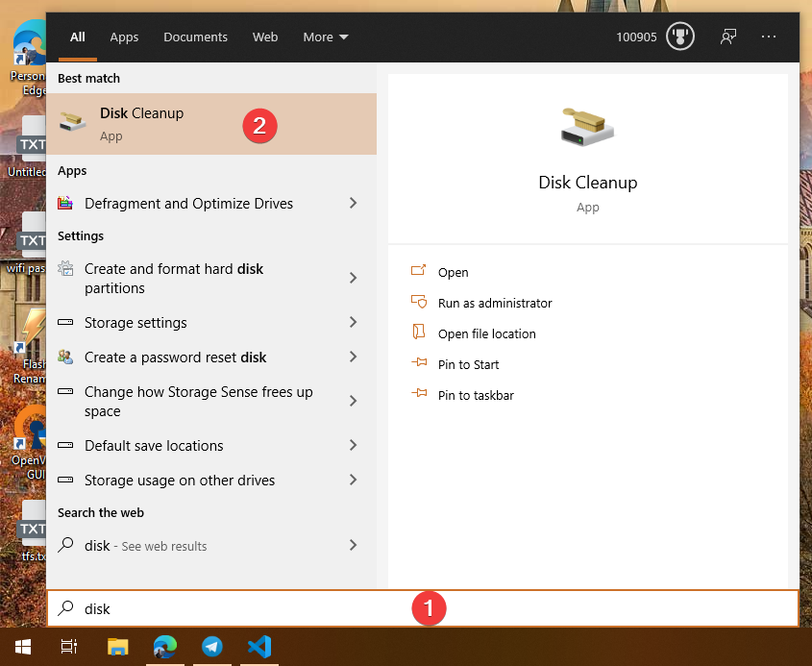The height and width of the screenshot is (666, 812).
Task: Open the rewards trophy badge icon
Action: tap(680, 37)
